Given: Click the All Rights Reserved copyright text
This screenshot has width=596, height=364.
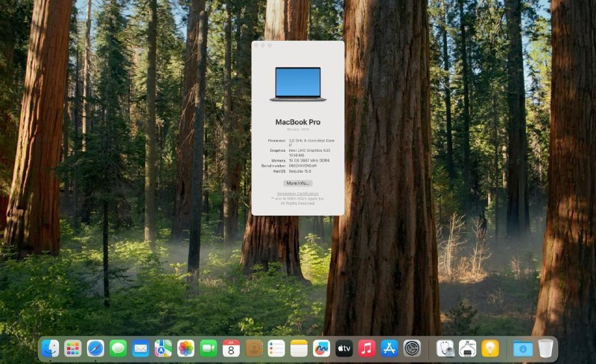Looking at the screenshot, I should tap(297, 203).
